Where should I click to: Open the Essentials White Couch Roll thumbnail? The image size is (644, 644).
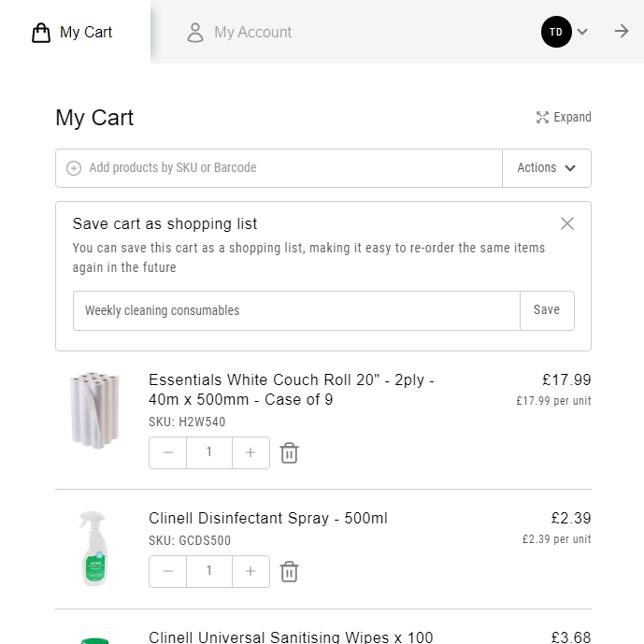[x=95, y=408]
